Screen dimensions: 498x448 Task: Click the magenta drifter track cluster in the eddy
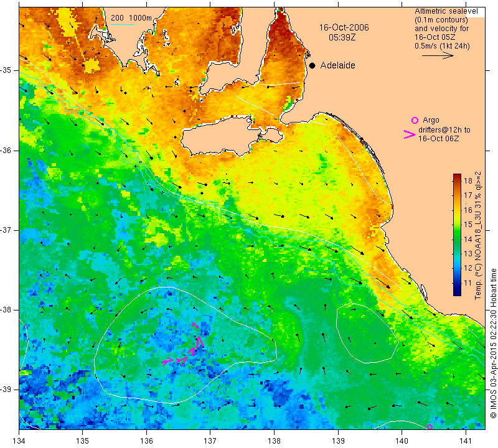[x=184, y=345]
